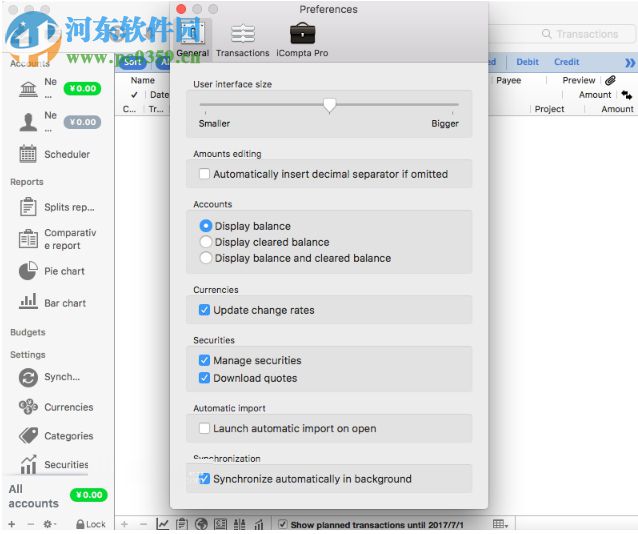Open the Securities chart icon in sidebar
Viewport: 638px width, 534px height.
28,464
